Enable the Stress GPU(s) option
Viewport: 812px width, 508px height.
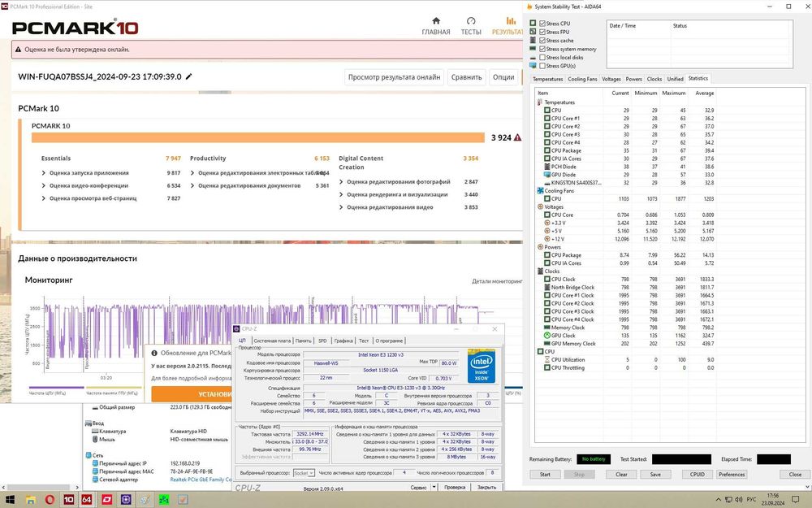point(542,65)
